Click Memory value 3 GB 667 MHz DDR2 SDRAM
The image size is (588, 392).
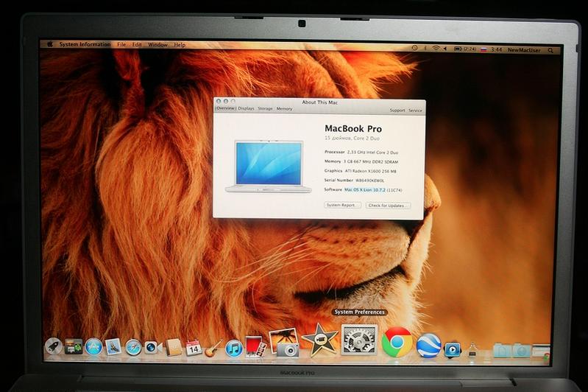pos(371,161)
